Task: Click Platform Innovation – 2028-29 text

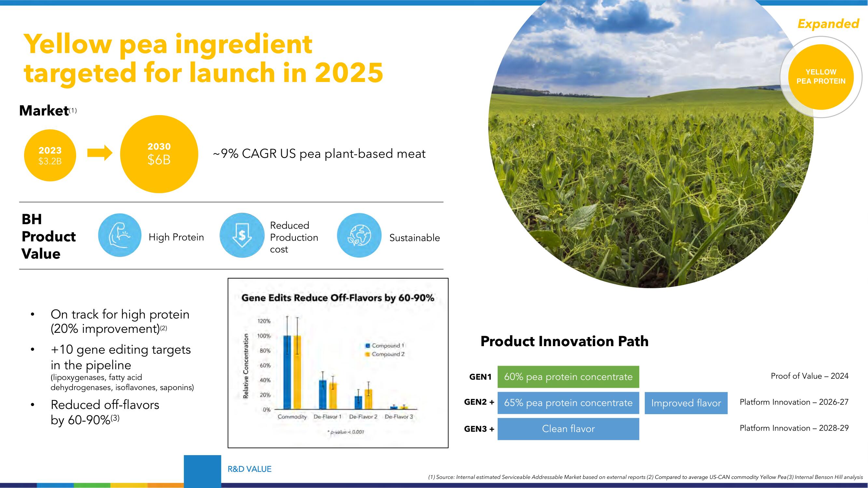Action: point(794,428)
